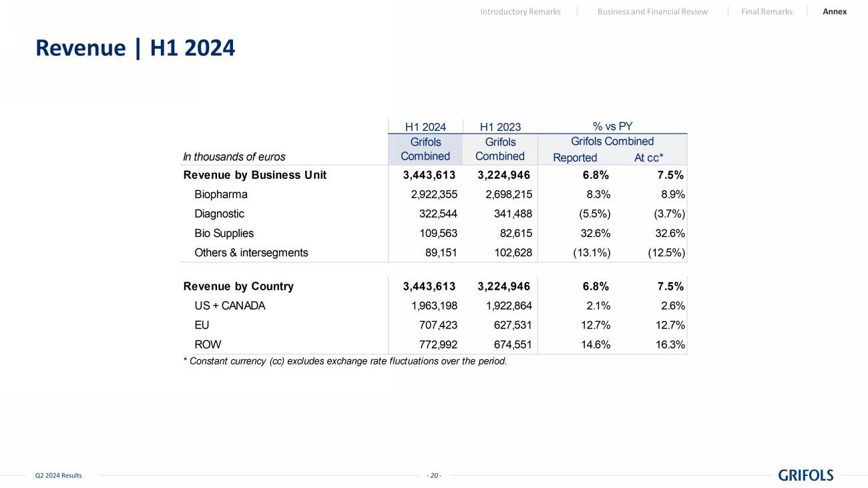Click the constant currency footnote text
Image resolution: width=868 pixels, height=488 pixels.
coord(345,361)
